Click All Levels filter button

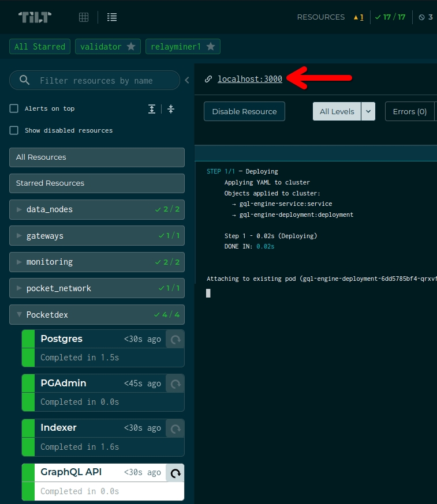pyautogui.click(x=337, y=111)
